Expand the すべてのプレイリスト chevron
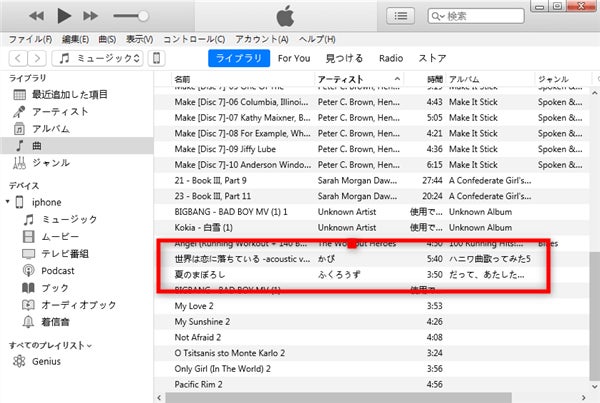 coord(89,346)
